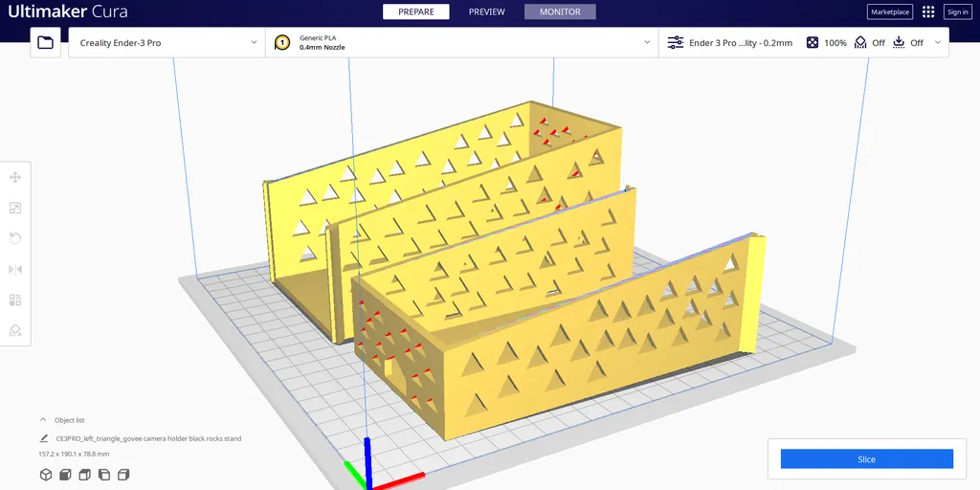Select the Scale tool
The width and height of the screenshot is (980, 490).
pos(15,208)
